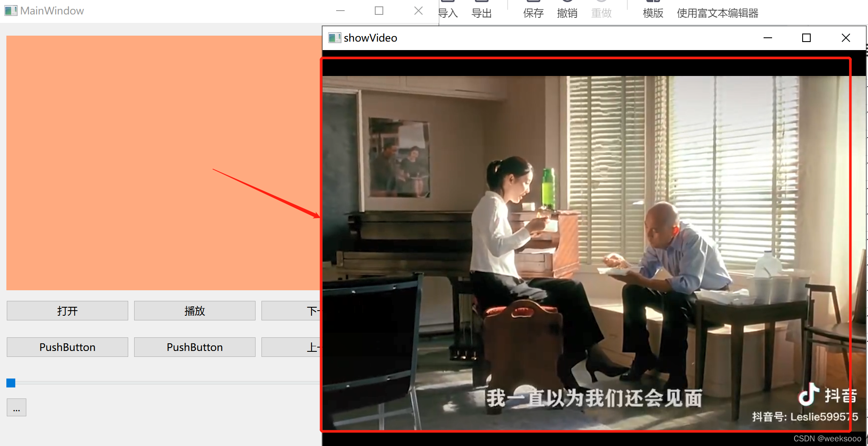868x446 pixels.
Task: Click the blue slider handle on the progress bar
Action: (11, 383)
